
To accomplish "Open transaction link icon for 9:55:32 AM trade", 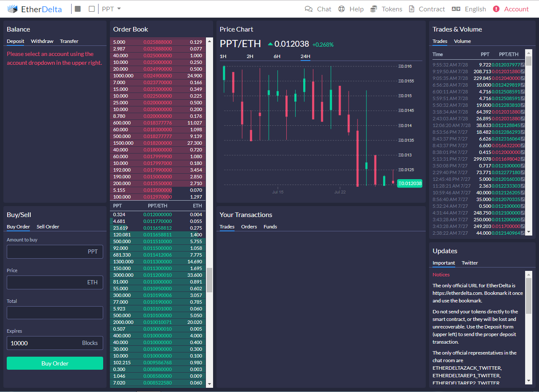I will [523, 65].
